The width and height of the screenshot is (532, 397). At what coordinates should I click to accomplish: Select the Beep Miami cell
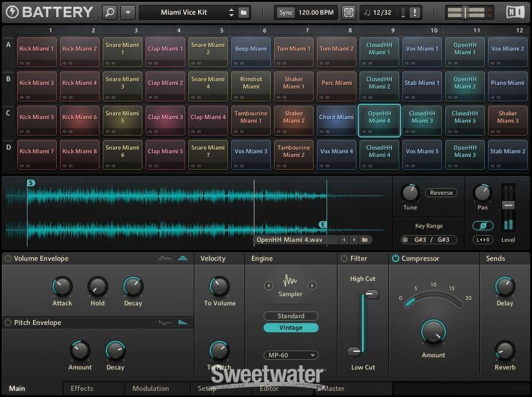[251, 52]
